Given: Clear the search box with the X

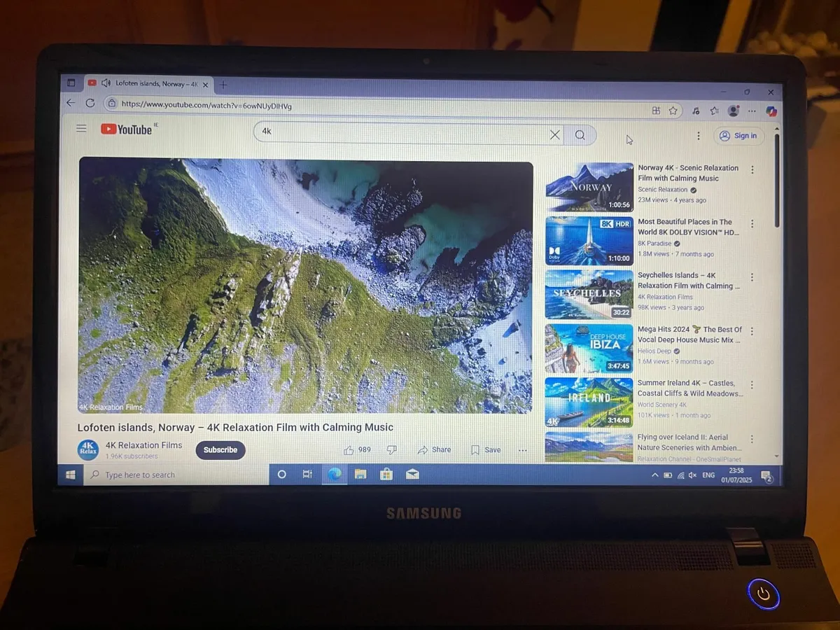Looking at the screenshot, I should (x=555, y=135).
